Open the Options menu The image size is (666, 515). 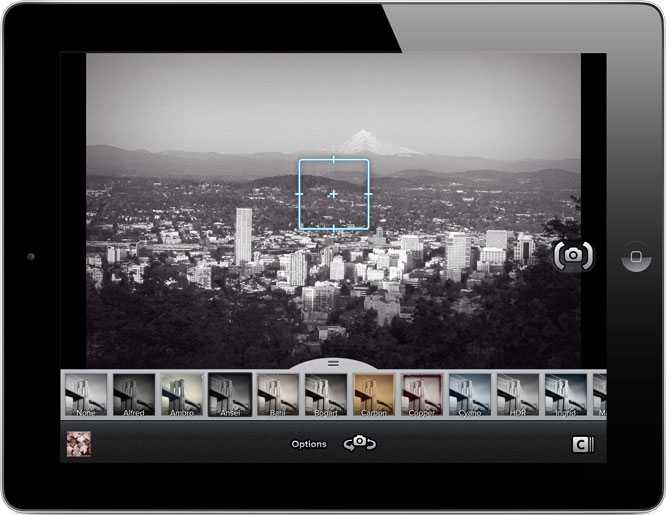[x=309, y=444]
